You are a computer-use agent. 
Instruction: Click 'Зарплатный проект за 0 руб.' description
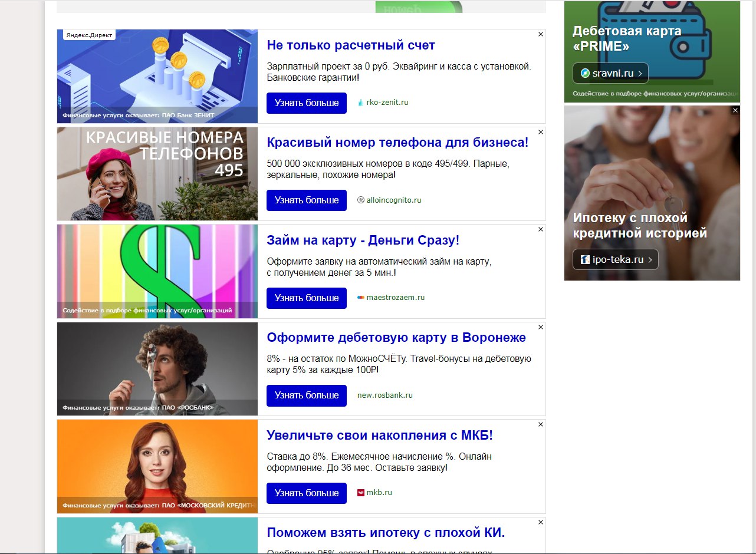[399, 72]
